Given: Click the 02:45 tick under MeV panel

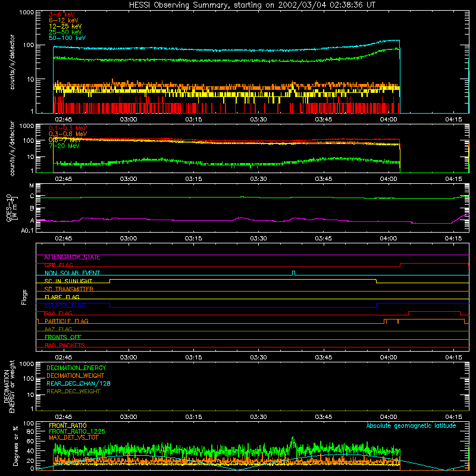Looking at the screenshot, I should pyautogui.click(x=64, y=179).
